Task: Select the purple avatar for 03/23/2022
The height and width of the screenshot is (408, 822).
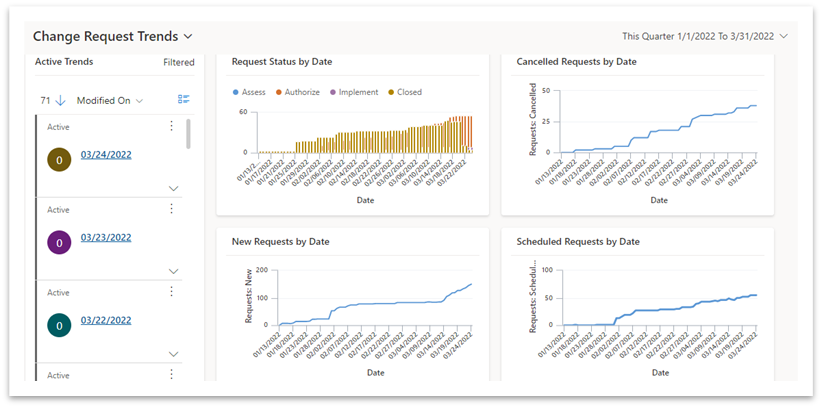Action: click(59, 243)
